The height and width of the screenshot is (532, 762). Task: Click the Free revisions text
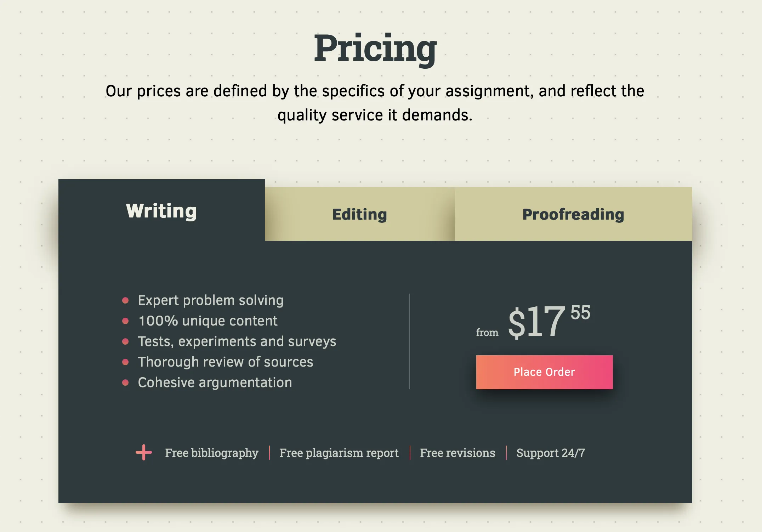pos(457,453)
